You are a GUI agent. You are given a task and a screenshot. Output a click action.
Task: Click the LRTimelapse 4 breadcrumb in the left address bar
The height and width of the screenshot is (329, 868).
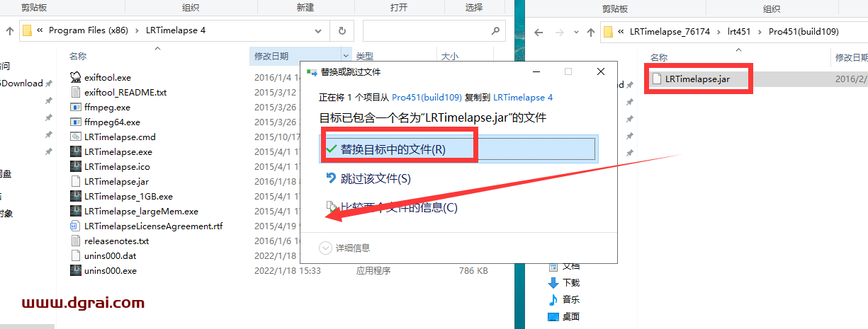[x=175, y=31]
